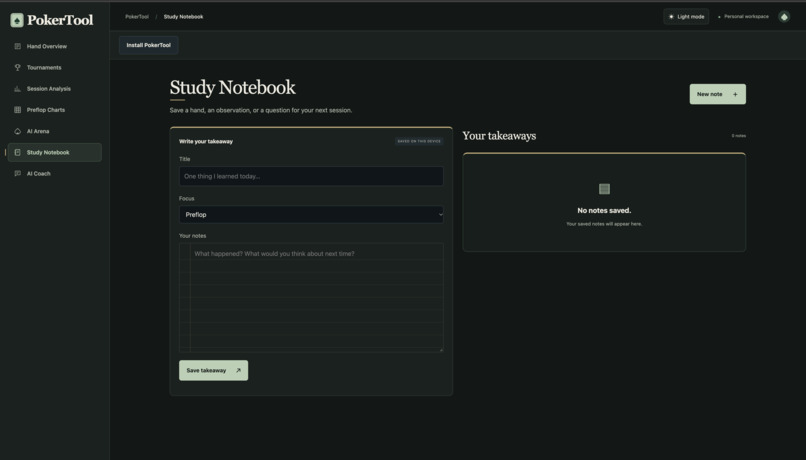
Task: Click the round profile avatar icon
Action: pyautogui.click(x=784, y=16)
